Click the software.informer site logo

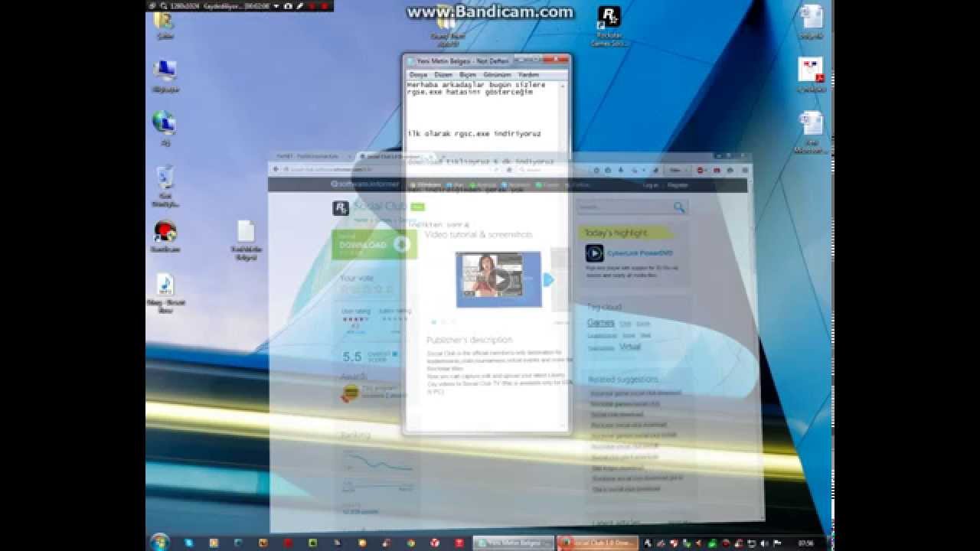pos(364,184)
